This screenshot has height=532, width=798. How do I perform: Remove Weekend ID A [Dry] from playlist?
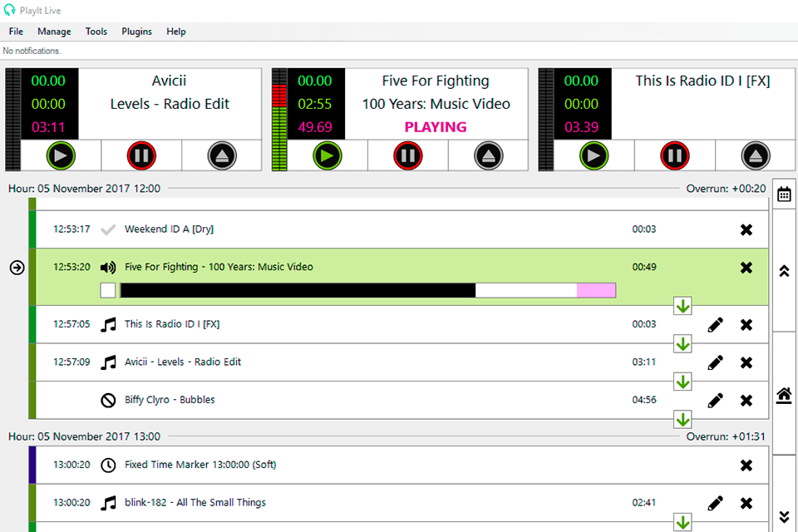coord(746,229)
